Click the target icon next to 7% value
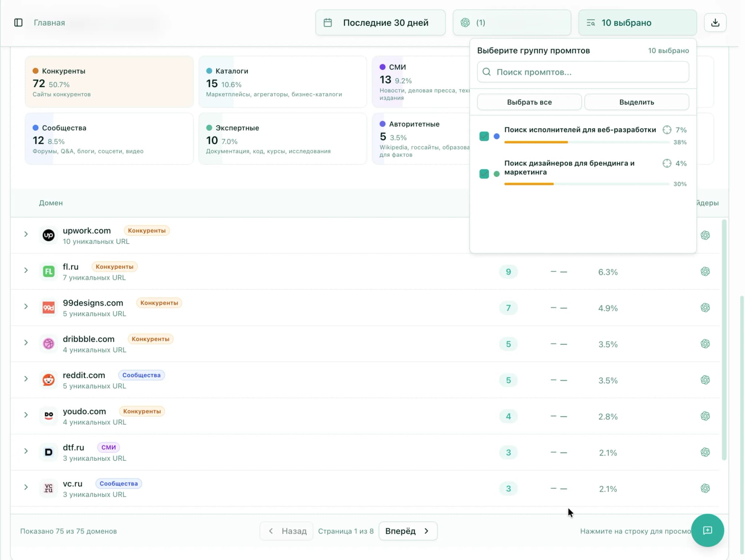The height and width of the screenshot is (560, 745). pyautogui.click(x=667, y=129)
